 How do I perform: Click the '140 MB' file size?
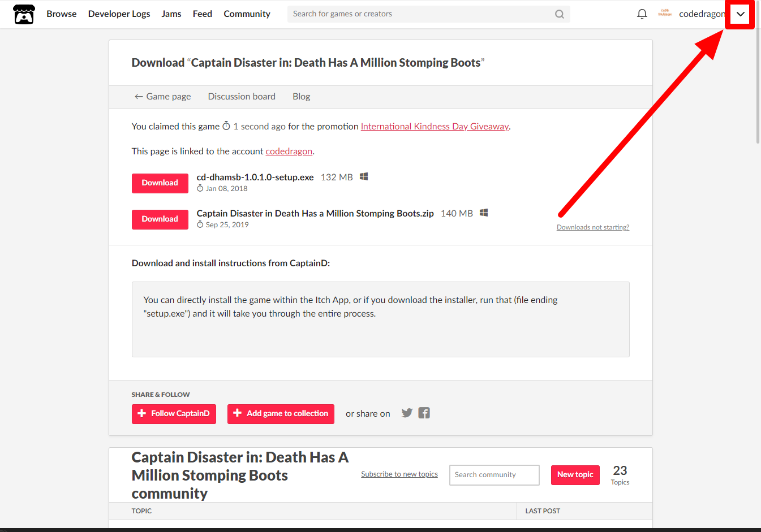click(457, 213)
